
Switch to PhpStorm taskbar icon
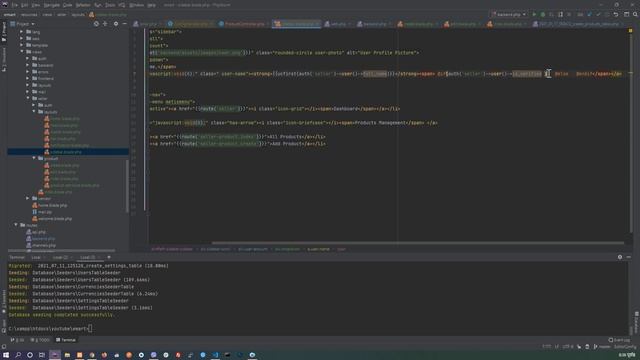pos(55,355)
